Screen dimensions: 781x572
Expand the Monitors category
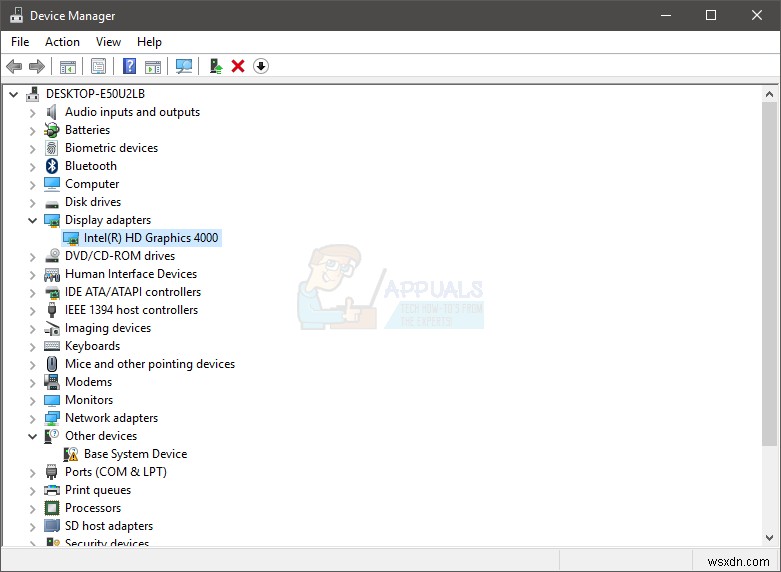pyautogui.click(x=32, y=401)
